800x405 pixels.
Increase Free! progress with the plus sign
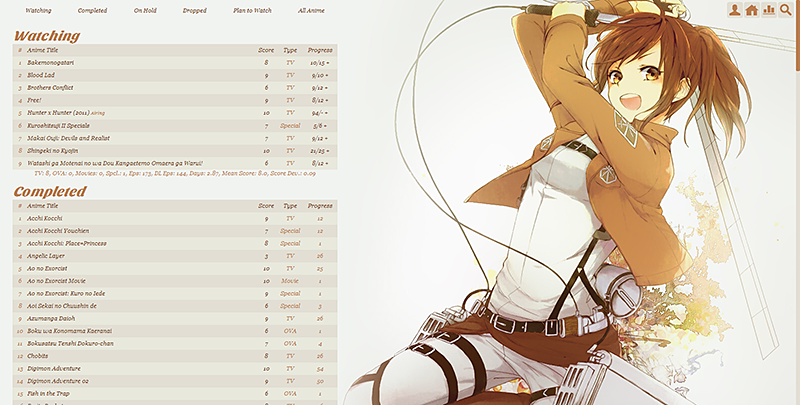[x=327, y=100]
